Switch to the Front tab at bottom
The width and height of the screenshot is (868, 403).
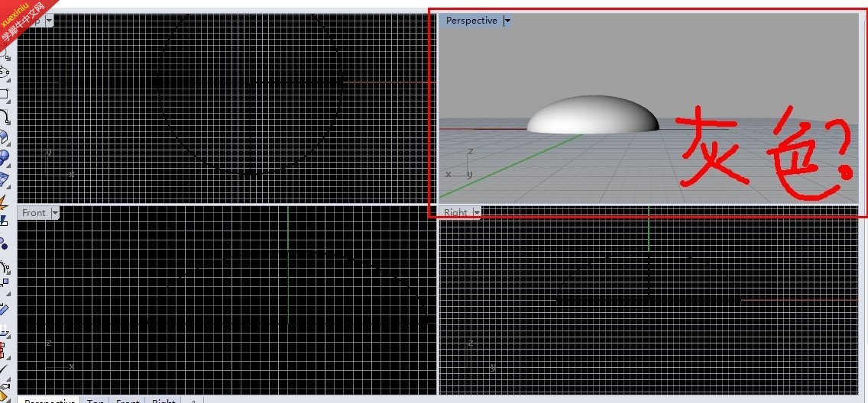click(128, 400)
